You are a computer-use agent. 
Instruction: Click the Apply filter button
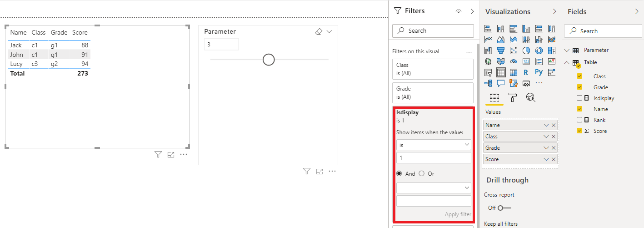pos(458,214)
